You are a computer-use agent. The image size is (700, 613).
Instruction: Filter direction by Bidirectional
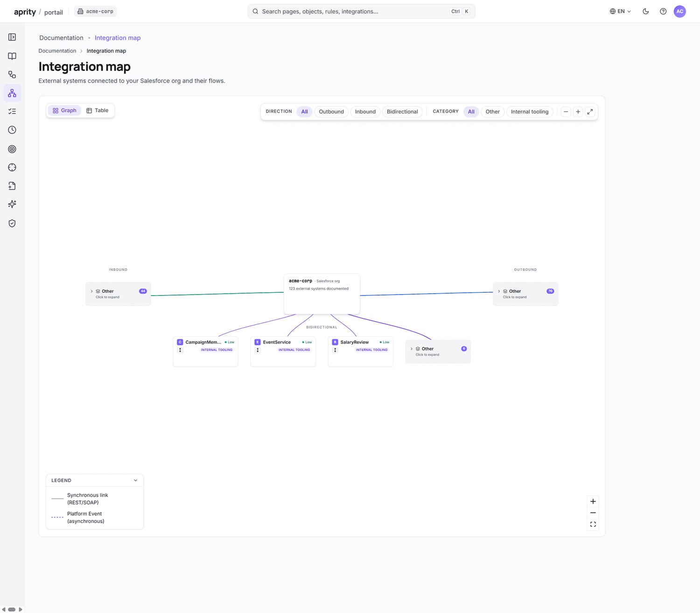coord(402,112)
